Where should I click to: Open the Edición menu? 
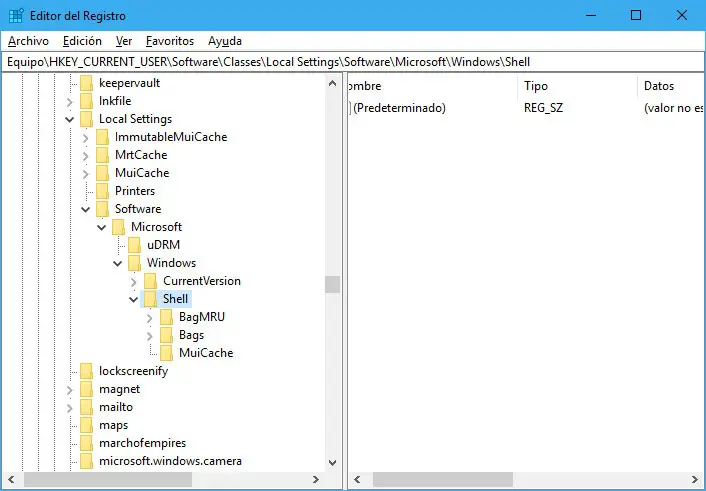tap(82, 41)
